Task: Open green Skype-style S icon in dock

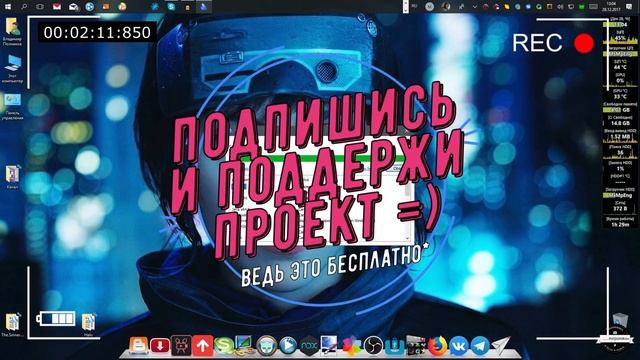Action: coord(224,346)
